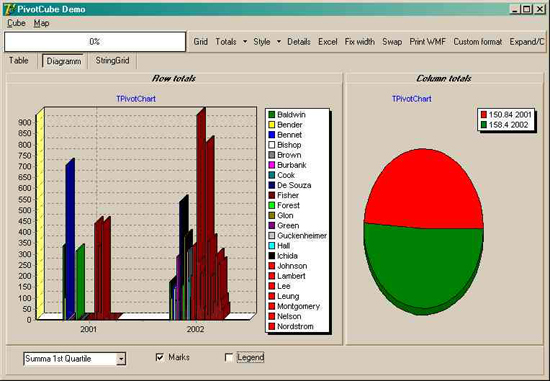Screen dimensions: 550x381
Task: Open the Cube menu
Action: [x=16, y=23]
